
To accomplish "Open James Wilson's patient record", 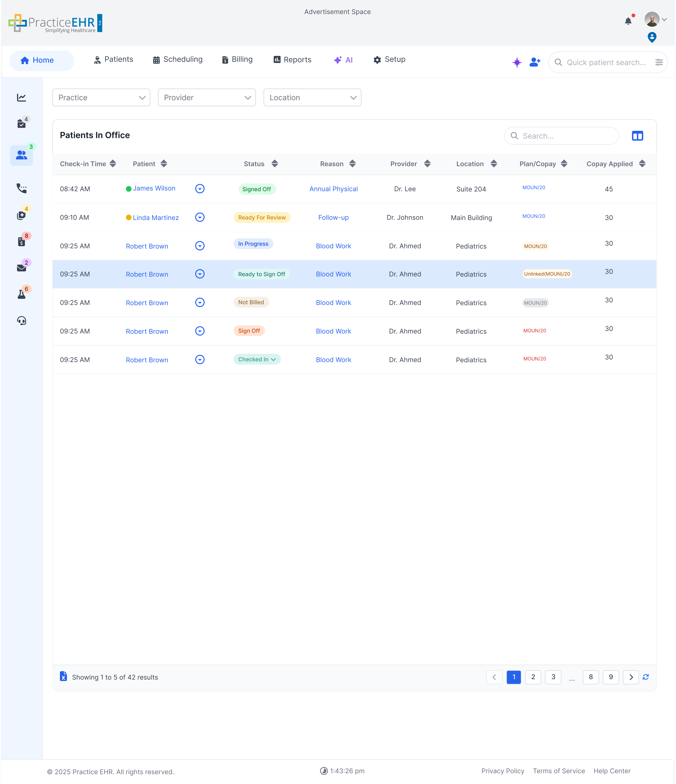I will click(x=154, y=188).
